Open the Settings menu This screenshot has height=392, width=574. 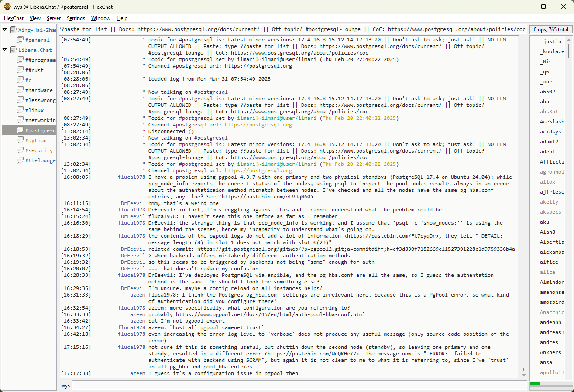click(76, 18)
